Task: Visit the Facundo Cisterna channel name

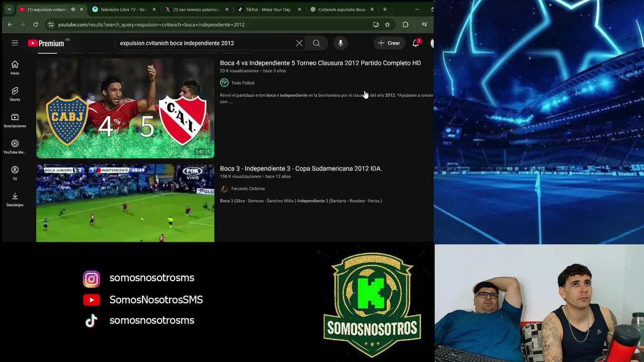Action: (248, 189)
